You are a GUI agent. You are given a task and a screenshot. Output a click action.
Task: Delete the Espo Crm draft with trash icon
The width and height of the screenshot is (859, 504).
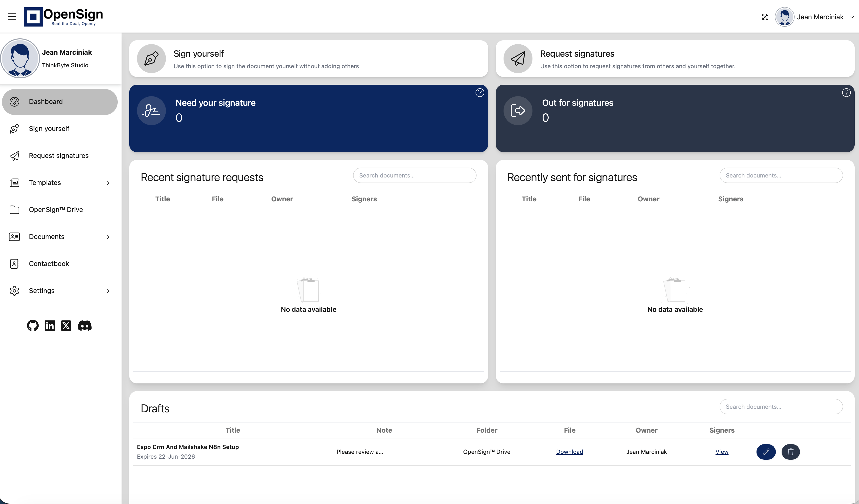coord(791,452)
